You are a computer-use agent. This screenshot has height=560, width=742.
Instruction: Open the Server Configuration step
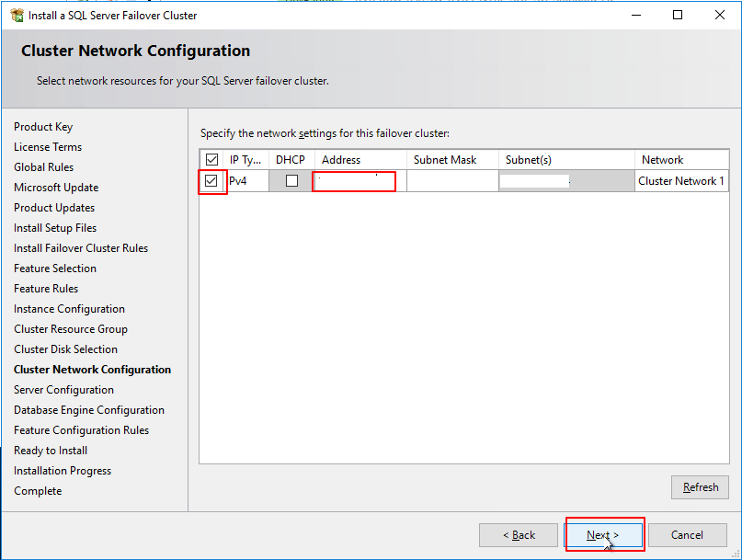point(63,389)
